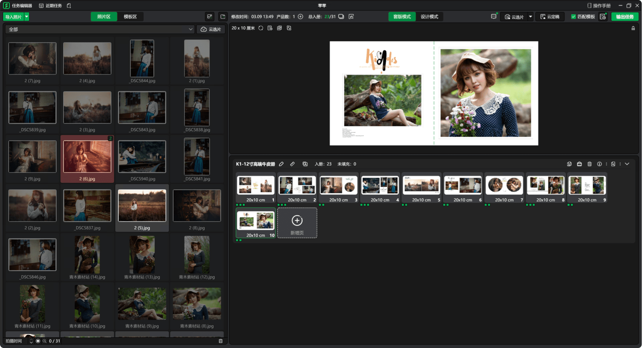Viewport: 644px width, 348px height.
Task: Toggle the 拍摄时间 sort order arrows
Action: [31, 341]
